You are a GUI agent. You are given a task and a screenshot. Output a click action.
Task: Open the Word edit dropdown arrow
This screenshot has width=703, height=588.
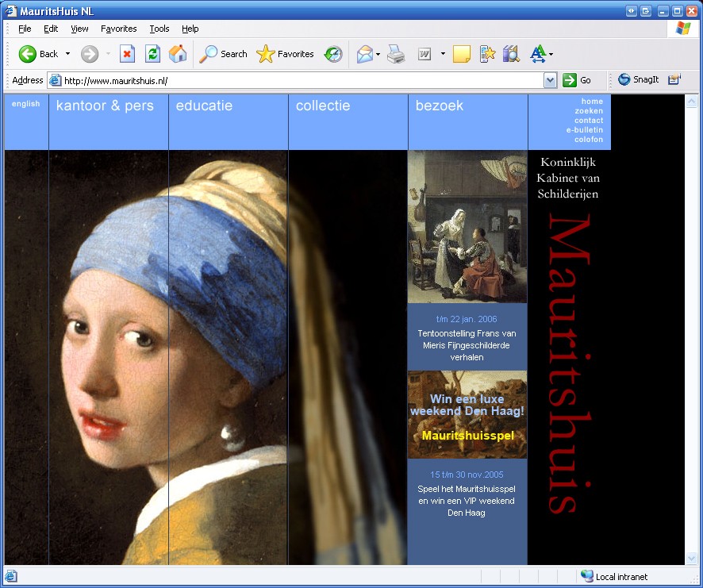coord(443,54)
